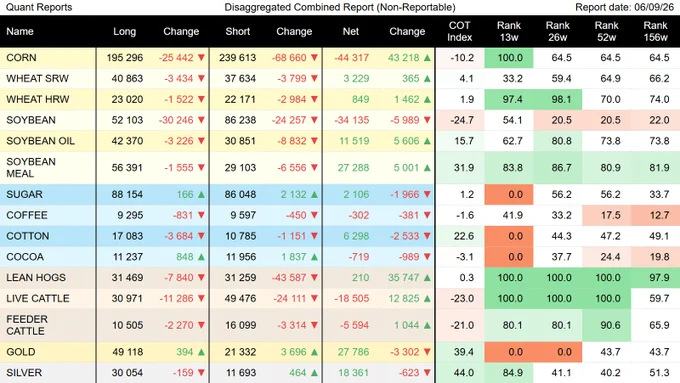Screen dimensions: 680x383
Task: Select the Long column header
Action: point(124,32)
